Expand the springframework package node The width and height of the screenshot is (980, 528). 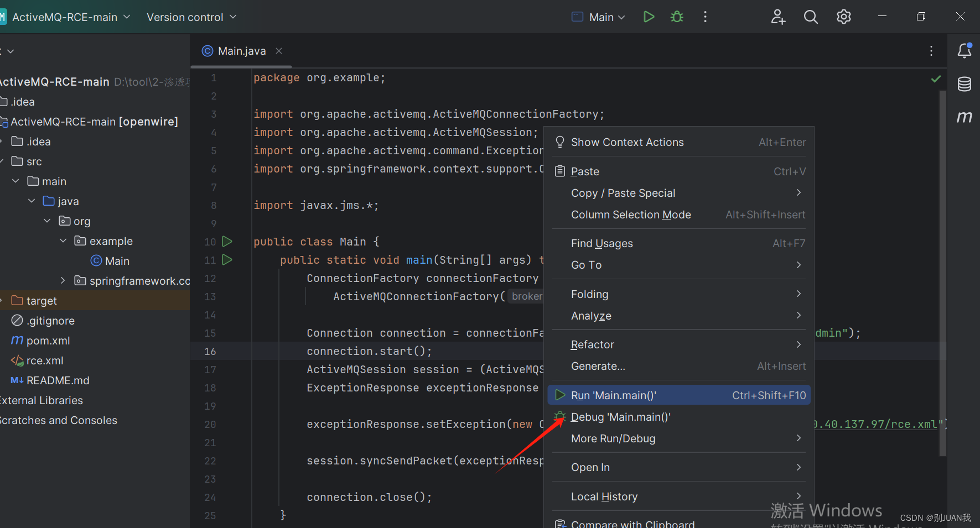click(x=63, y=280)
